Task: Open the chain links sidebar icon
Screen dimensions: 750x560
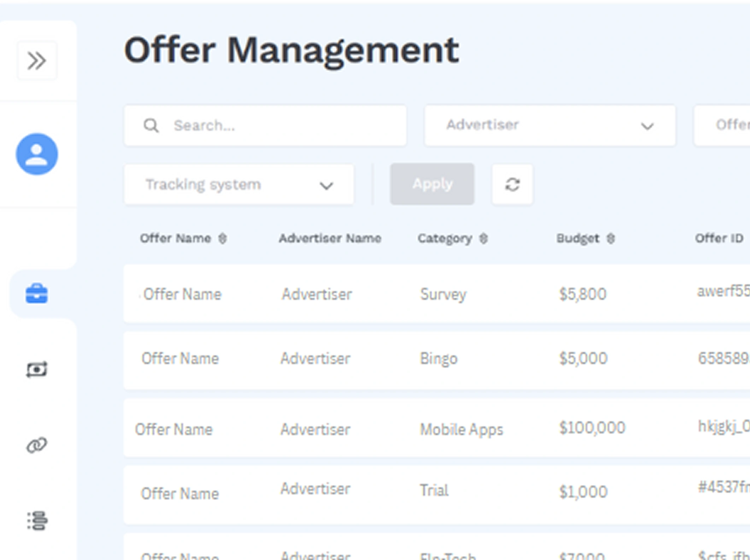Action: pyautogui.click(x=36, y=445)
